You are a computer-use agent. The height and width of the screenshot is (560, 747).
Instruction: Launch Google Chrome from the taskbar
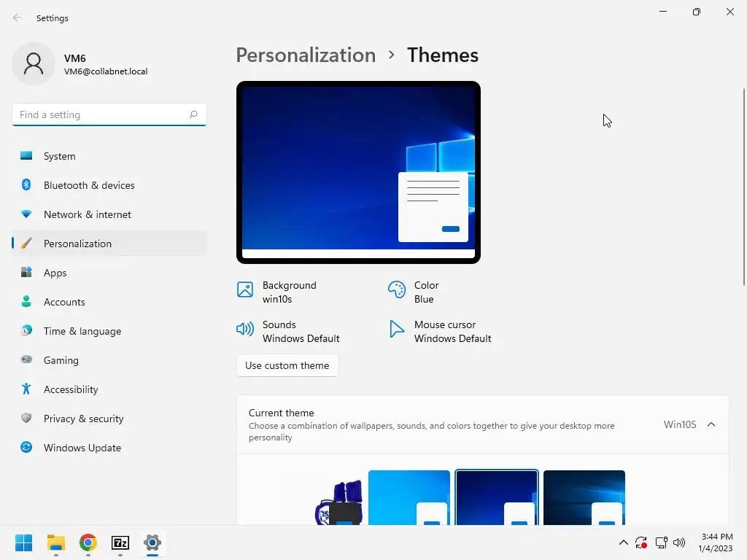(88, 542)
